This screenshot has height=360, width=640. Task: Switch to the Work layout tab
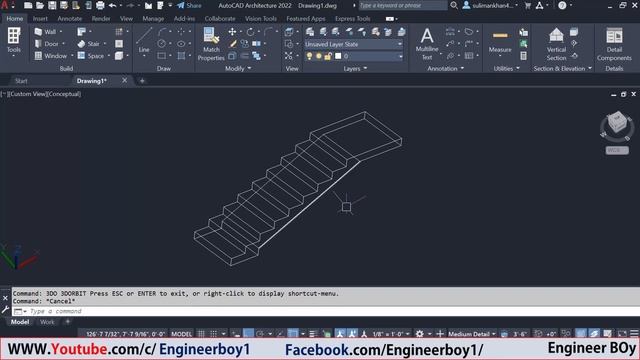coord(47,322)
